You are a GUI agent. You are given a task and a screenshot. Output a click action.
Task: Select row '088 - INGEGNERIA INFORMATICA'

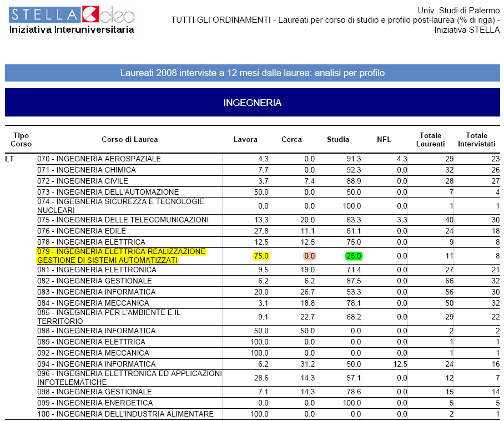[x=269, y=331]
